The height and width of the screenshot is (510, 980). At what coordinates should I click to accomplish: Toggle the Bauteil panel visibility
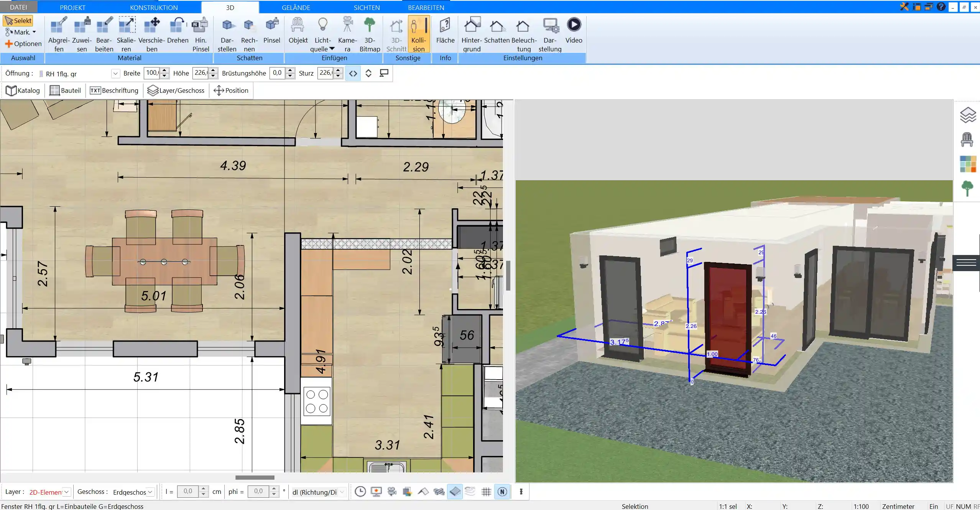tap(65, 90)
